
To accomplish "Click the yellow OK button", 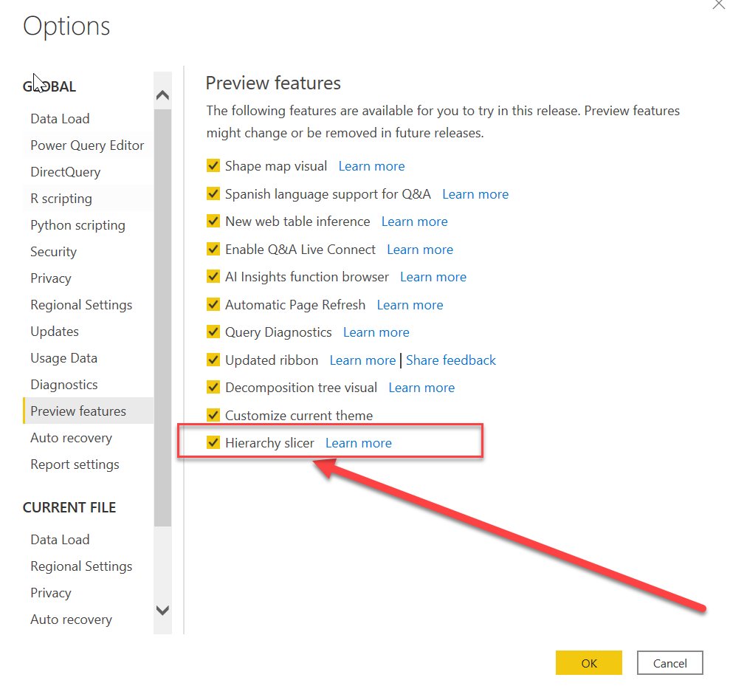I will coord(588,663).
